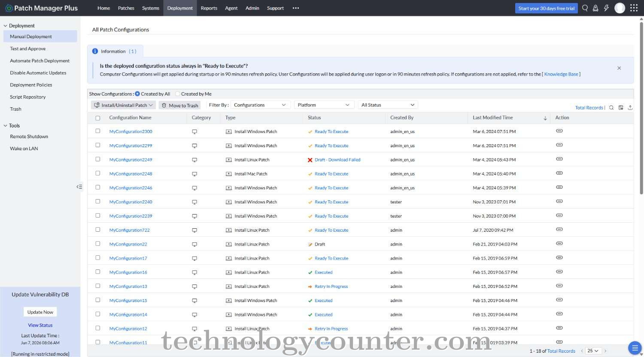Click Start your 30 days free trial
The width and height of the screenshot is (644, 357).
point(546,8)
